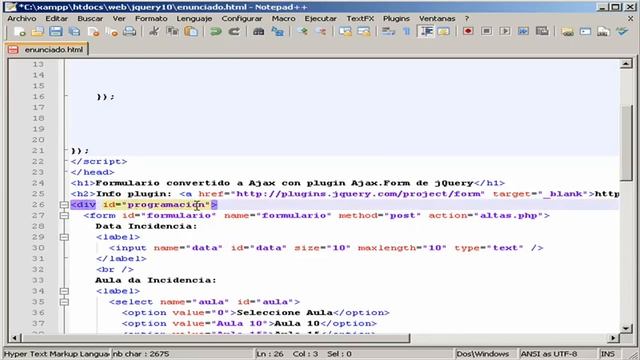Open the Replace dialog icon
Image resolution: width=640 pixels, height=360 pixels.
click(277, 31)
